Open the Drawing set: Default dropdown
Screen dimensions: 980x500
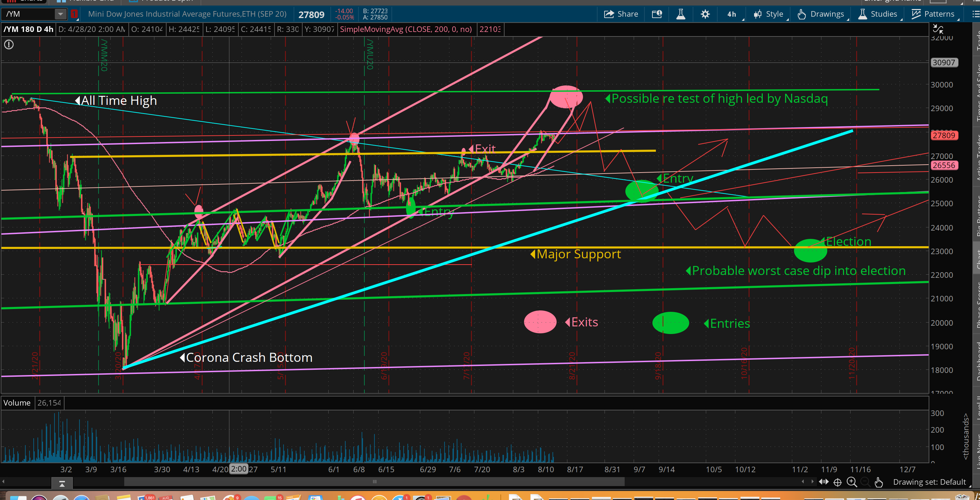pyautogui.click(x=929, y=482)
